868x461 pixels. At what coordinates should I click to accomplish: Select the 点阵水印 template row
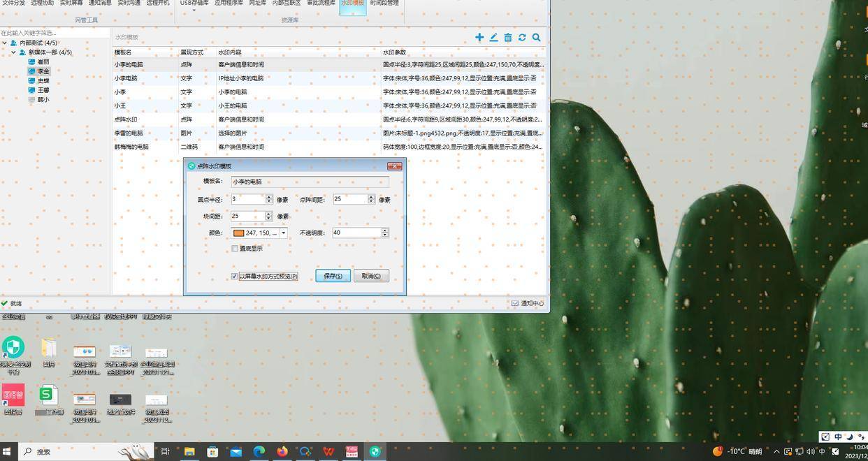[x=328, y=119]
